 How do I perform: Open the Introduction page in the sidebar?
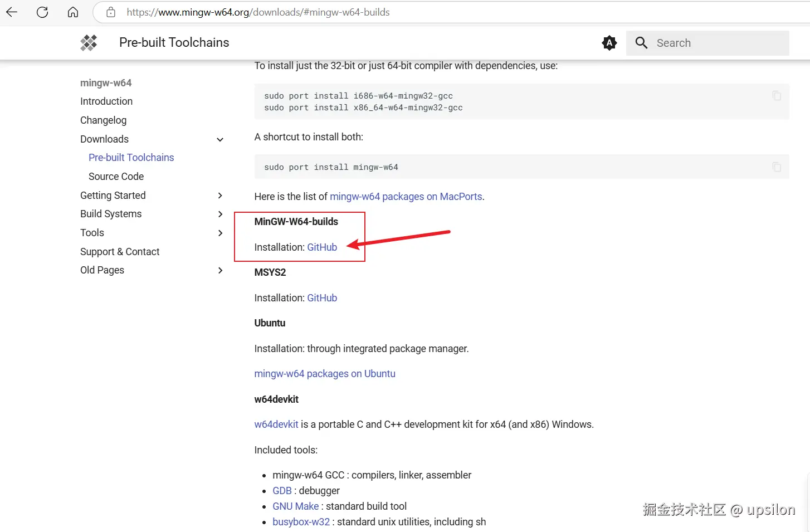tap(106, 101)
